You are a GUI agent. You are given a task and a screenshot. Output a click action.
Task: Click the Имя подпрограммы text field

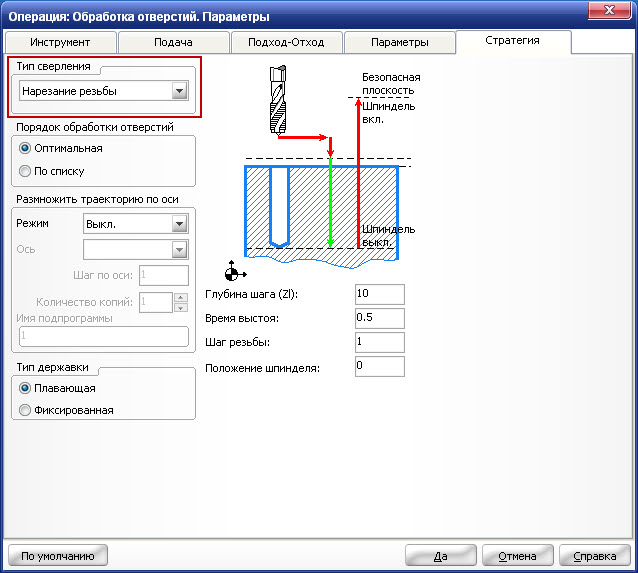coord(104,337)
